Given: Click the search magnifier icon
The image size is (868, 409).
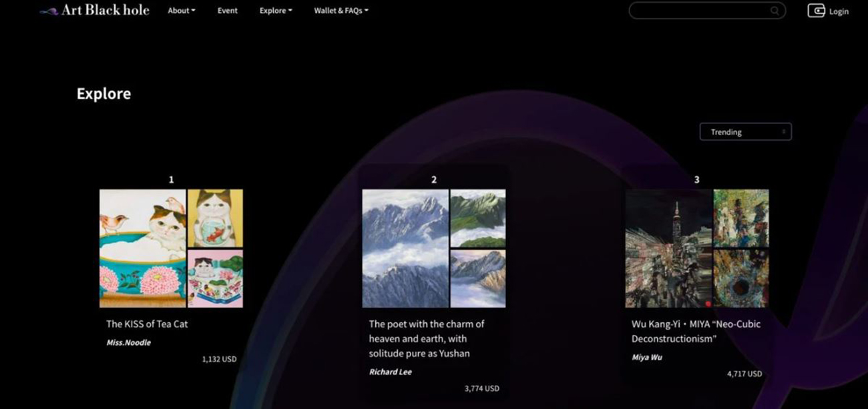Looking at the screenshot, I should 775,11.
